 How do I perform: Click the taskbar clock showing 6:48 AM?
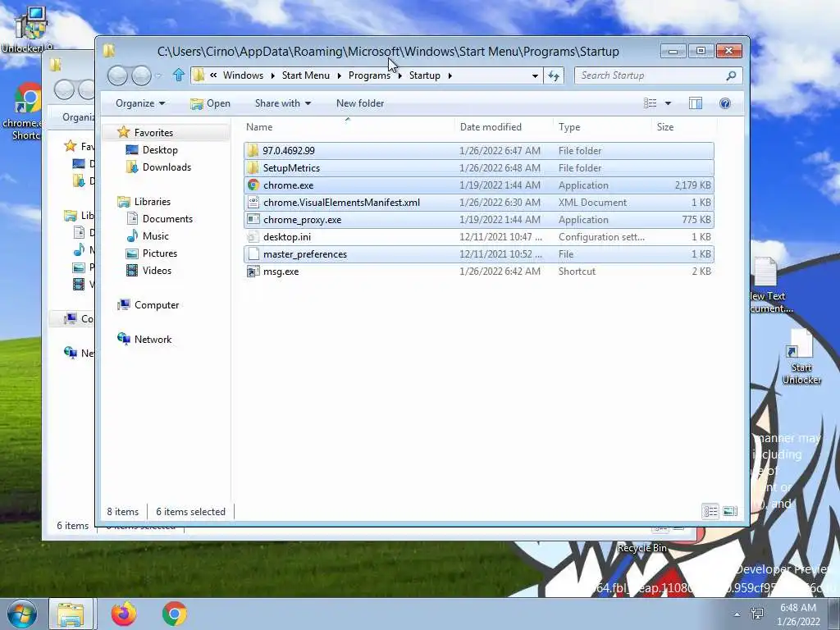(798, 614)
